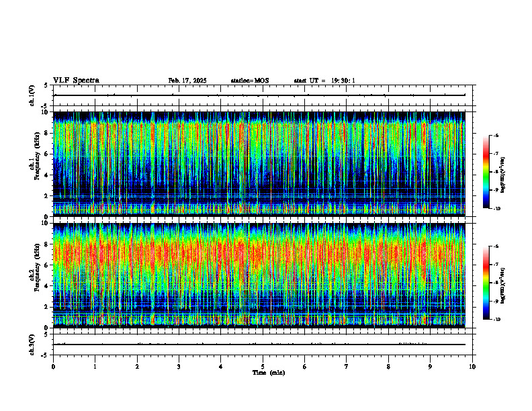Click time axis tick label "7"
Screen dimensions: 532x411
pyautogui.click(x=347, y=367)
